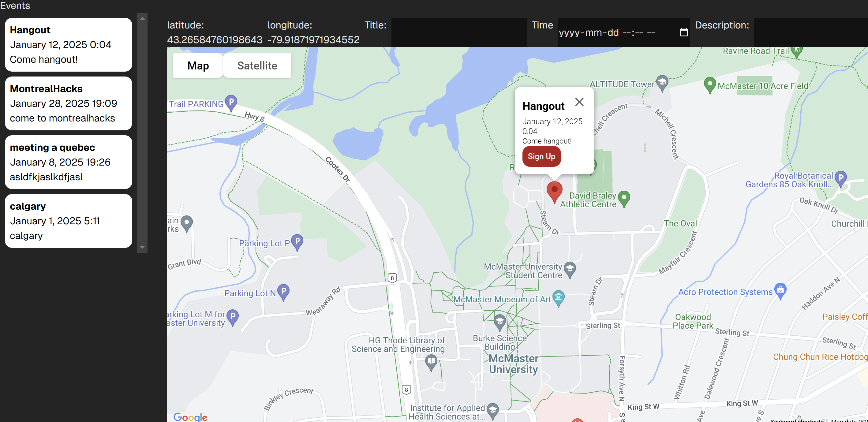This screenshot has width=868, height=422.
Task: Click the McMaster 10 Acre Field pin
Action: (x=710, y=84)
